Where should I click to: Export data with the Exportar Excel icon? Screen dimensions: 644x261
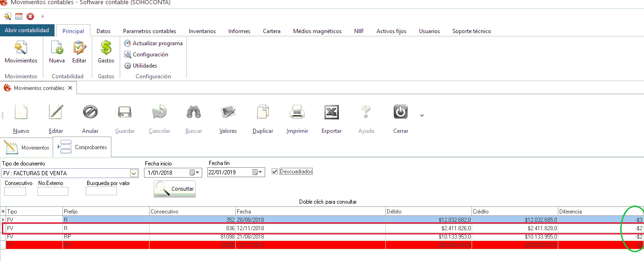331,112
